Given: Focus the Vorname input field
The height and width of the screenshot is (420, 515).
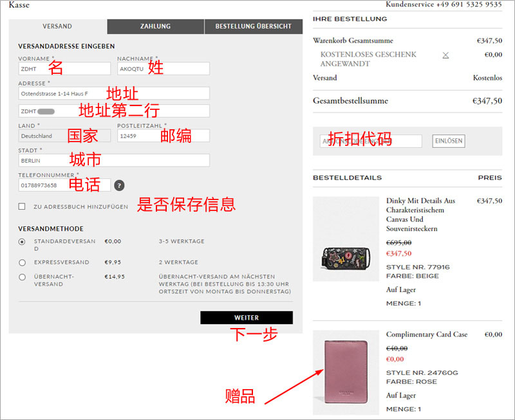Looking at the screenshot, I should click(x=64, y=69).
